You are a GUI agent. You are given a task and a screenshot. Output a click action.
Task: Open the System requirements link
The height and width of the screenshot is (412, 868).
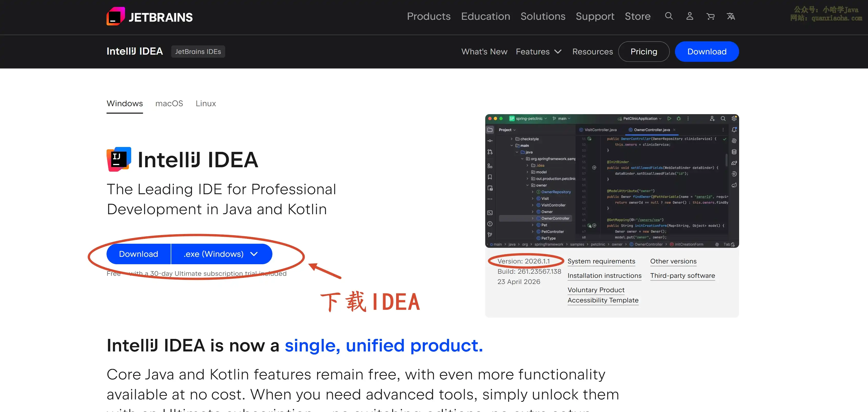click(601, 261)
